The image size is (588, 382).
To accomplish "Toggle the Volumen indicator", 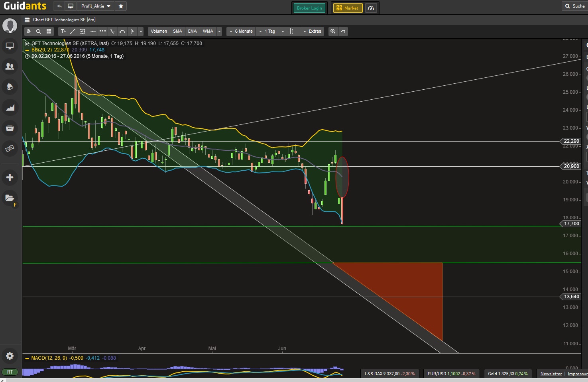I will (x=159, y=31).
